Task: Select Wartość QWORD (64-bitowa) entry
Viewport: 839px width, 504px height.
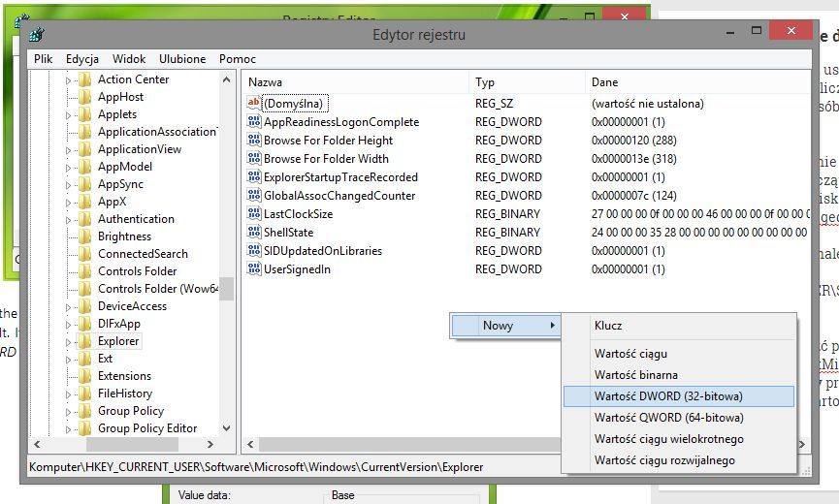Action: coord(679,418)
